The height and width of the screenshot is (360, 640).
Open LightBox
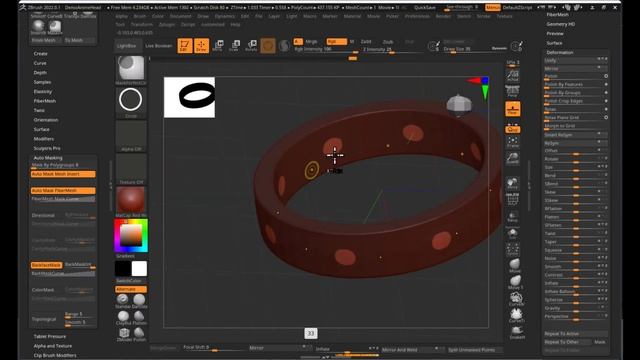click(127, 46)
